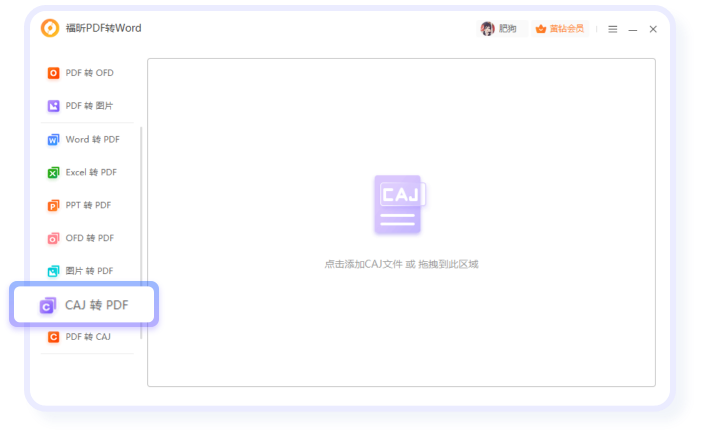Click the sidebar vertical scrollbar

[x=141, y=233]
